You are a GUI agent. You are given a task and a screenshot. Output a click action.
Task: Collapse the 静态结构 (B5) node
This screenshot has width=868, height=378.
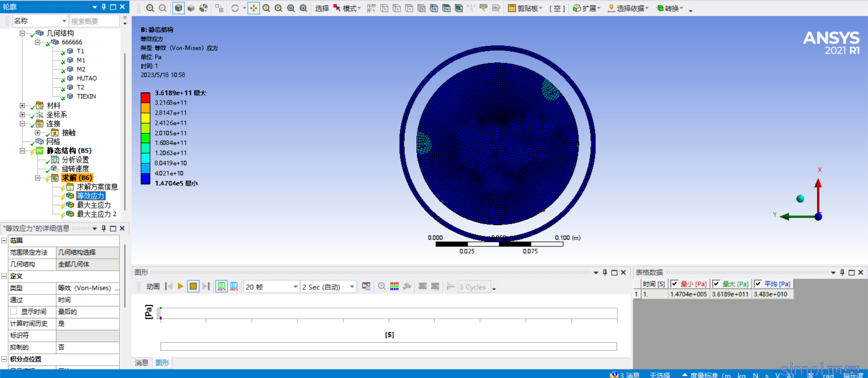click(22, 151)
